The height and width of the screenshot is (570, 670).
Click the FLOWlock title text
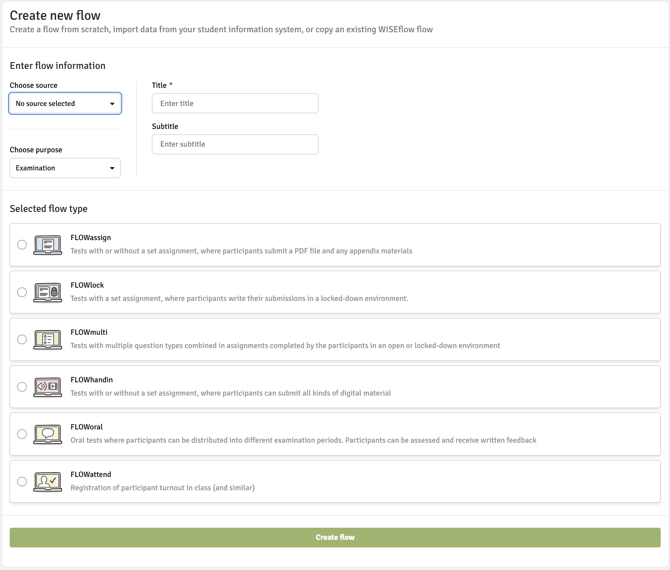(87, 285)
